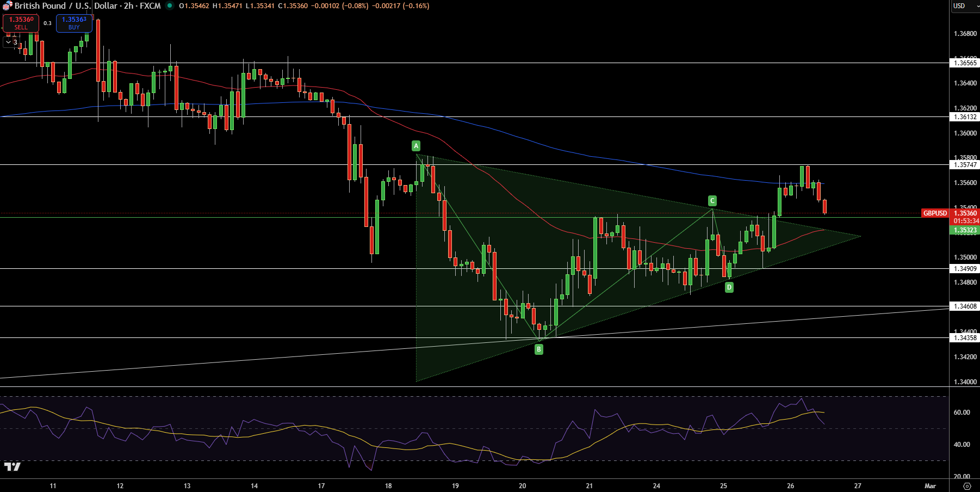Click the GBP/USD flag symbol logo
This screenshot has width=980, height=492.
[7, 6]
